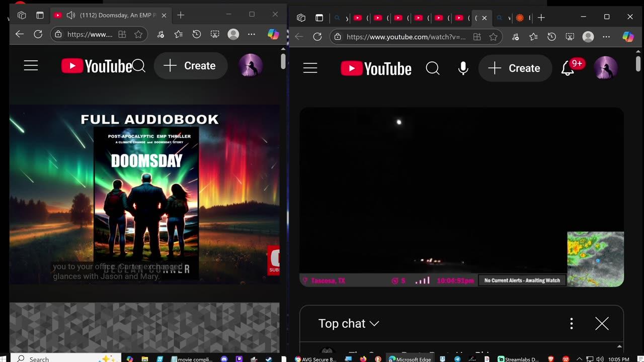The image size is (644, 362).
Task: Open Streamlabs Desktop from taskbar
Action: (x=518, y=359)
